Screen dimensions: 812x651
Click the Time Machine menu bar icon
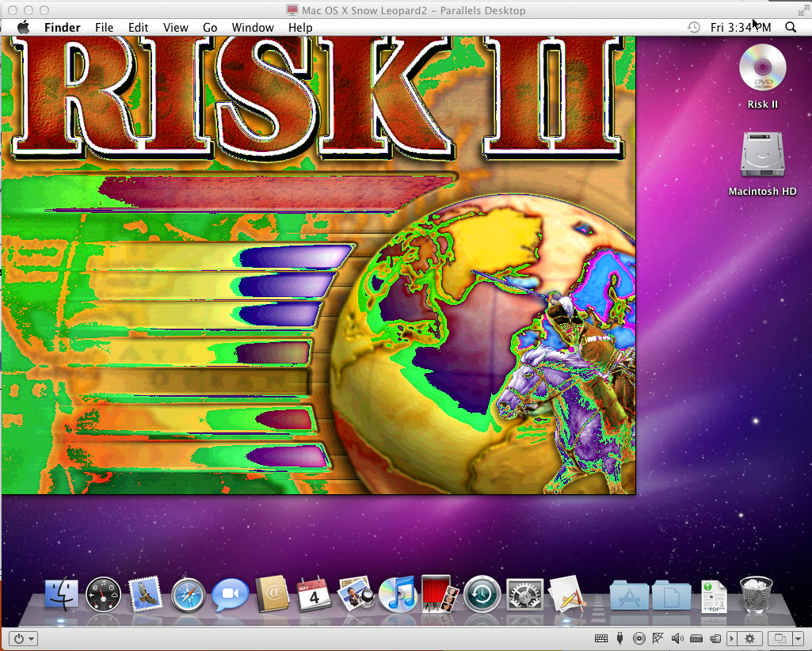tap(693, 28)
